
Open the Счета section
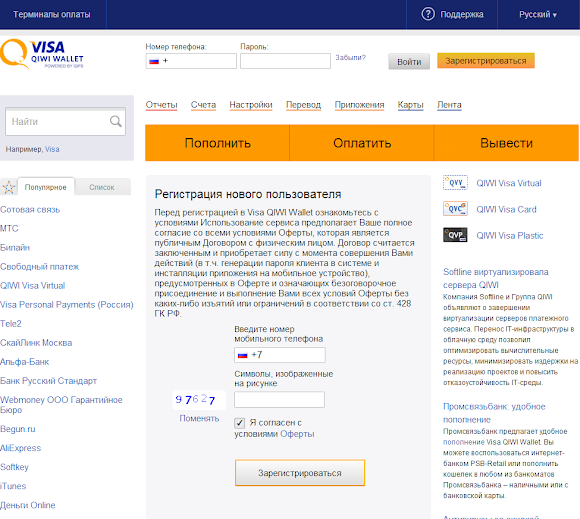pyautogui.click(x=203, y=105)
